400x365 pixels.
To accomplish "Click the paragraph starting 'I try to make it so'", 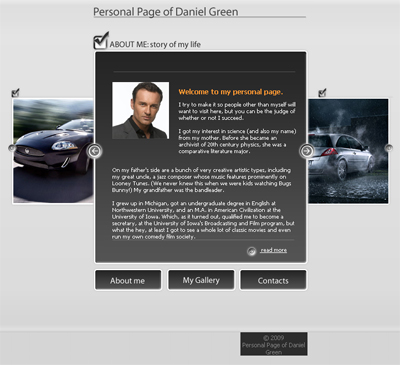I will 237,111.
